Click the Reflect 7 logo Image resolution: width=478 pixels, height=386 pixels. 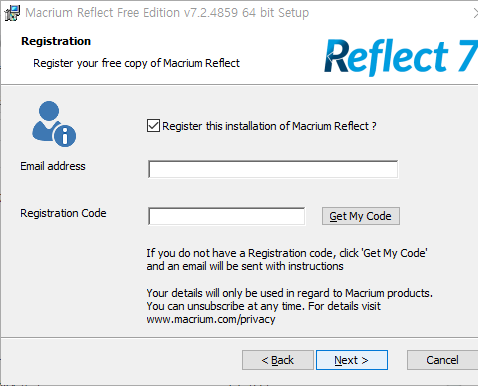401,57
